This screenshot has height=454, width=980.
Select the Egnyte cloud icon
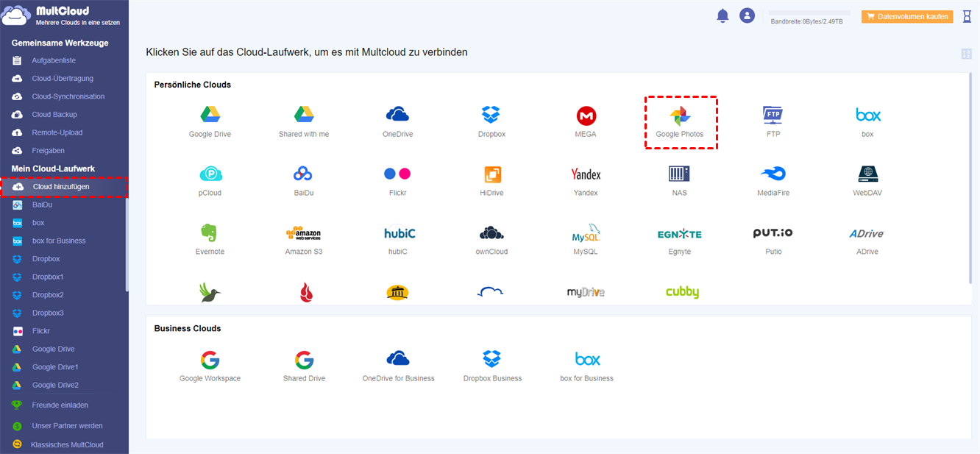680,234
